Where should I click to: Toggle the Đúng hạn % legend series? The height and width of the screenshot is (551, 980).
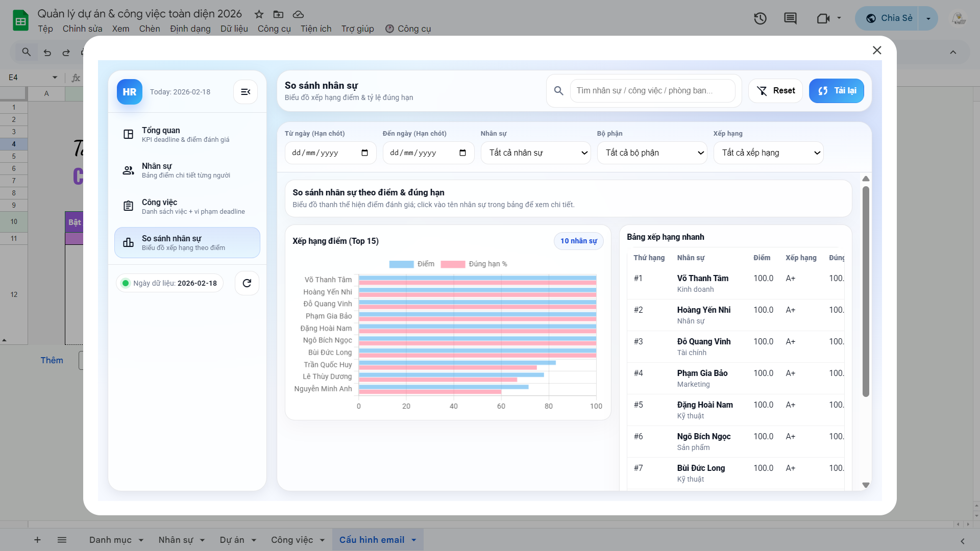(x=474, y=264)
